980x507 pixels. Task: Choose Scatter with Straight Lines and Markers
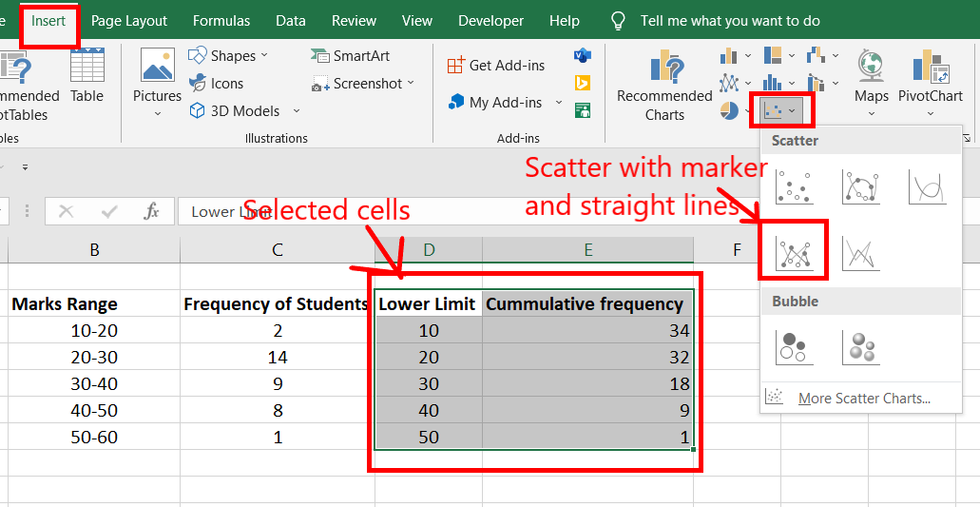(795, 253)
